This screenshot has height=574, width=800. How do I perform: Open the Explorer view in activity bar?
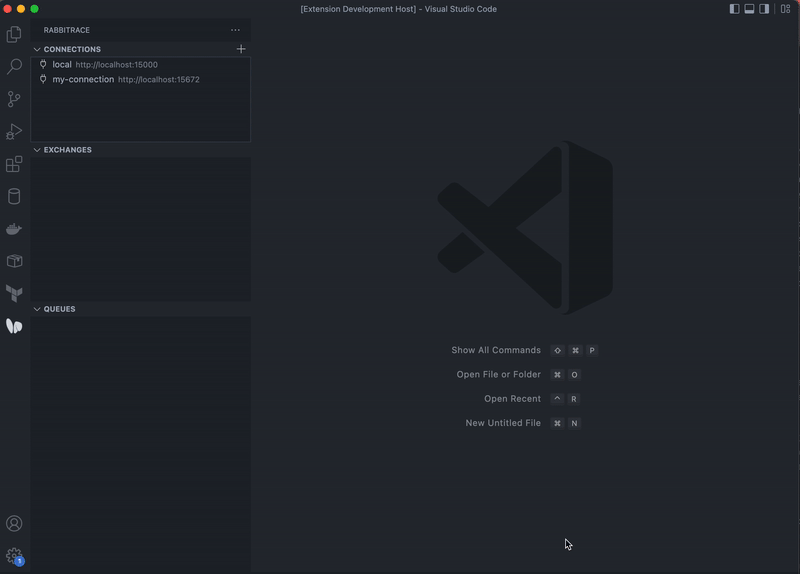[x=14, y=34]
